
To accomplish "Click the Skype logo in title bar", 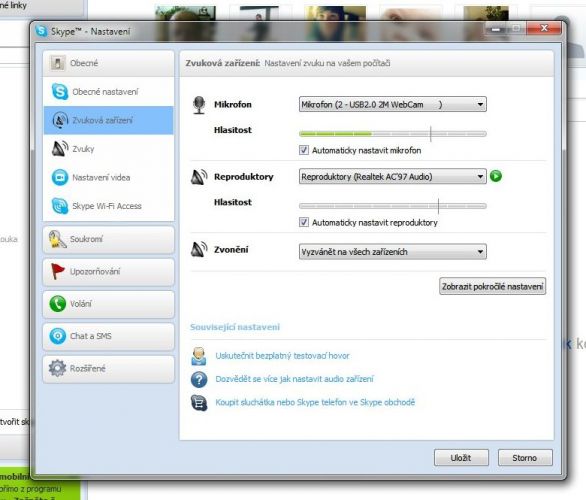I will click(41, 31).
